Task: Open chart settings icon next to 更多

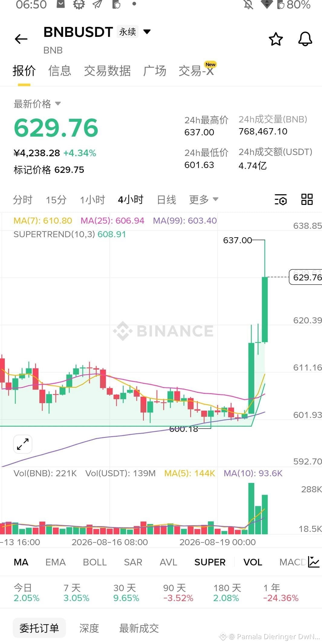Action: [281, 200]
